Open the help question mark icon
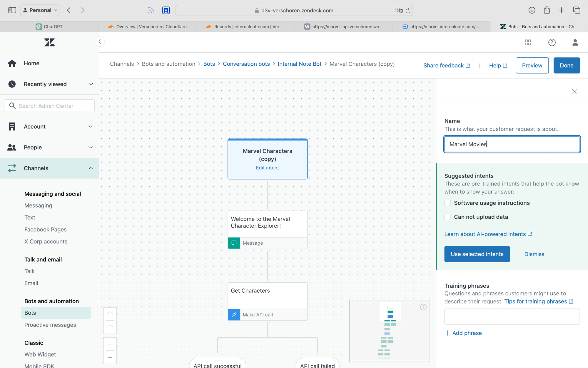Viewport: 588px width, 368px height. pos(552,42)
